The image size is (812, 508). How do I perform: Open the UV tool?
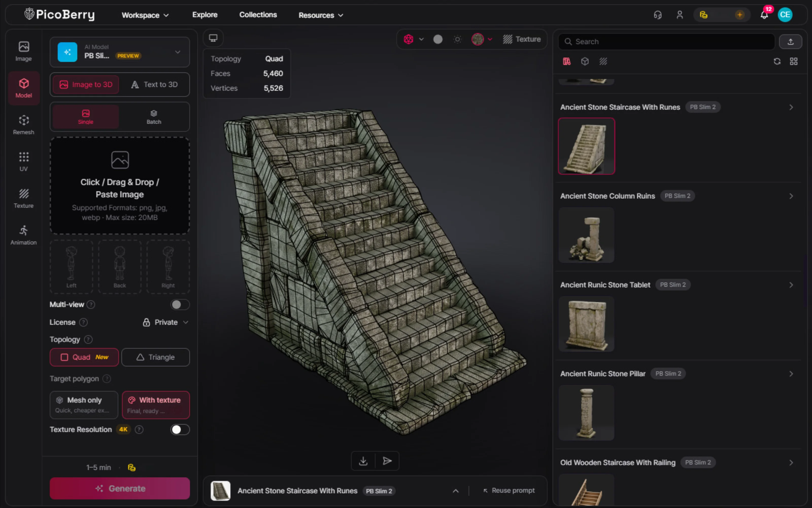tap(24, 162)
